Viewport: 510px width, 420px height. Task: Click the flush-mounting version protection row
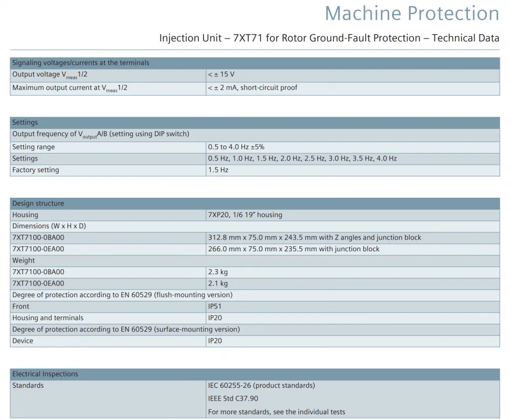pos(254,295)
